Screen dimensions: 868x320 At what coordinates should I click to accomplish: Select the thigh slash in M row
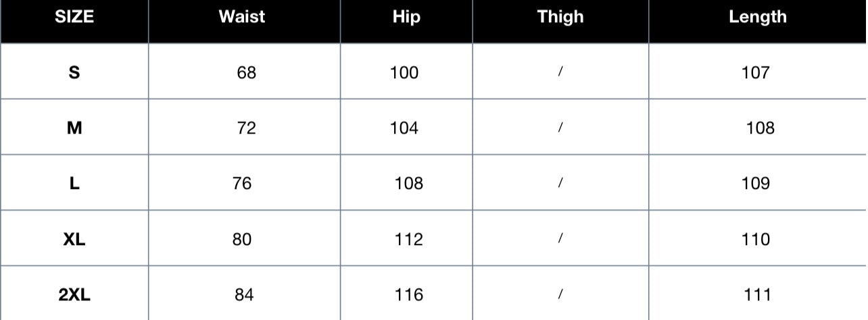[x=560, y=128]
